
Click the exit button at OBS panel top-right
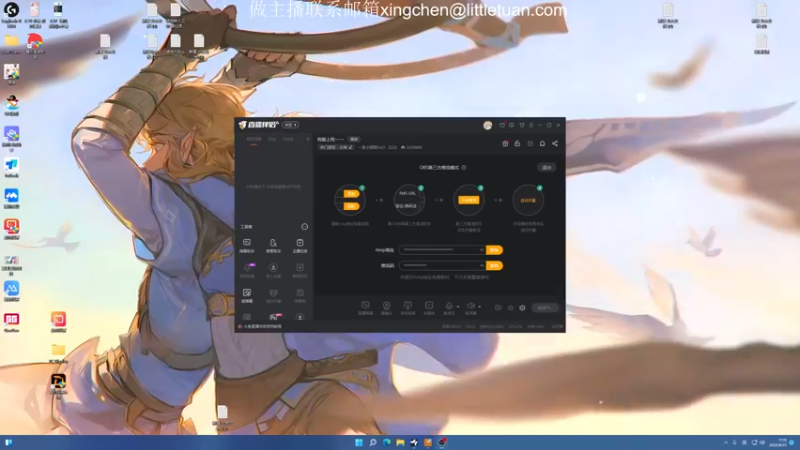point(546,167)
